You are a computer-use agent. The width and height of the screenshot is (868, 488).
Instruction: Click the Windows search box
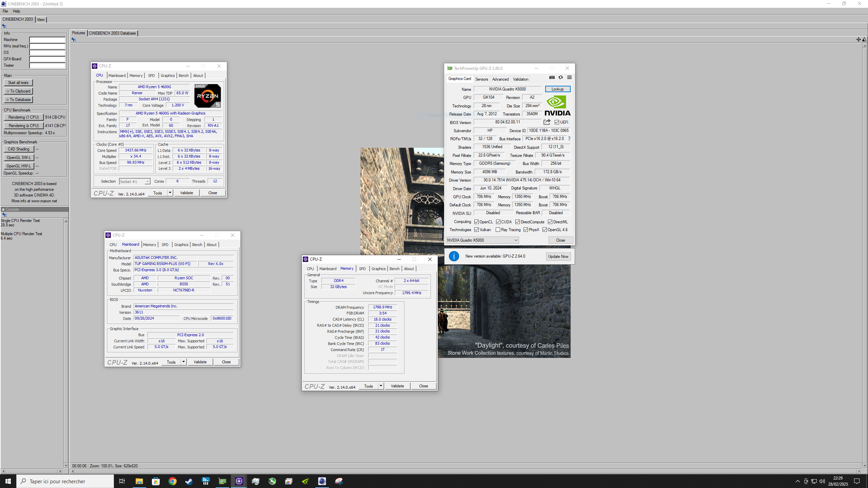[x=65, y=481]
